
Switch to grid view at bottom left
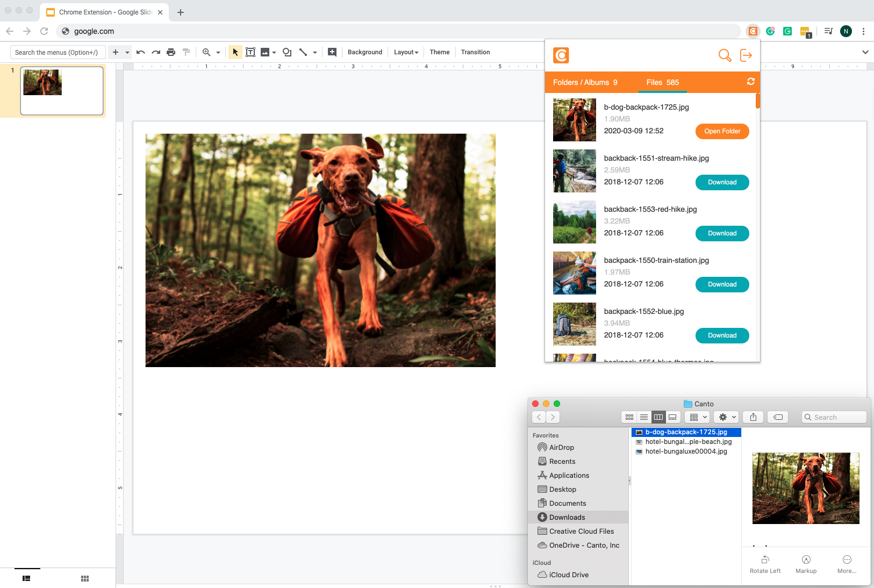click(x=84, y=578)
